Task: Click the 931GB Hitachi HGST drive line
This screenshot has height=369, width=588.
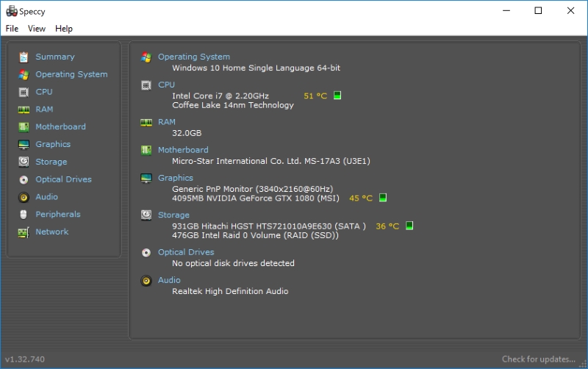Action: 269,226
